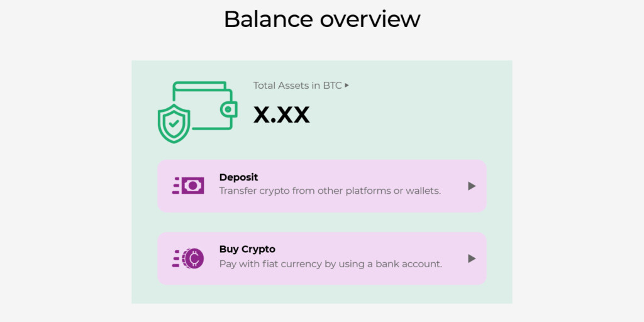Click the purple Buy Crypto coin icon
The image size is (644, 322).
[192, 258]
